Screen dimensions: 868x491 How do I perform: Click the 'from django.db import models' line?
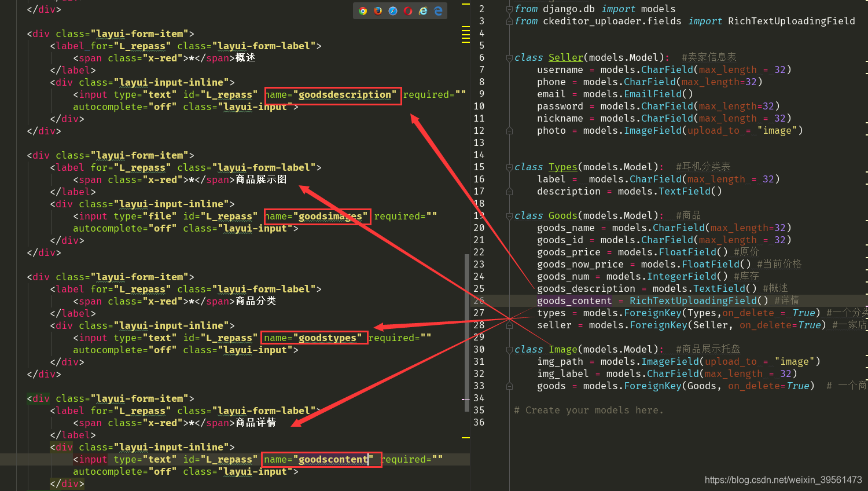[x=595, y=9]
